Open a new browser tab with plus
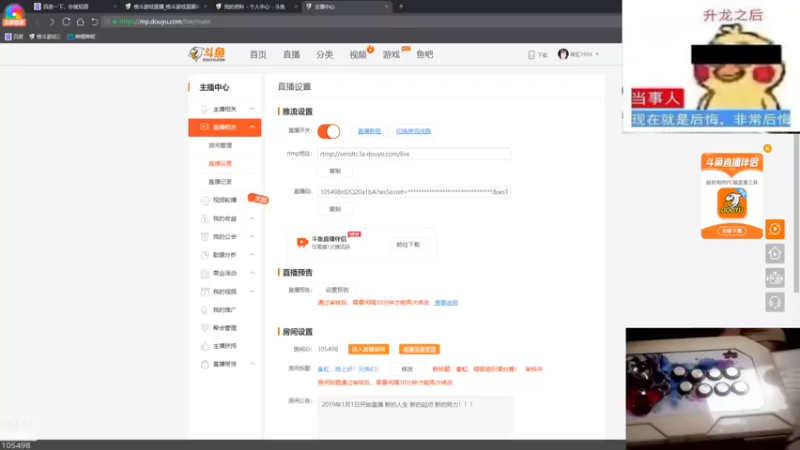This screenshot has width=800, height=450. pyautogui.click(x=401, y=7)
